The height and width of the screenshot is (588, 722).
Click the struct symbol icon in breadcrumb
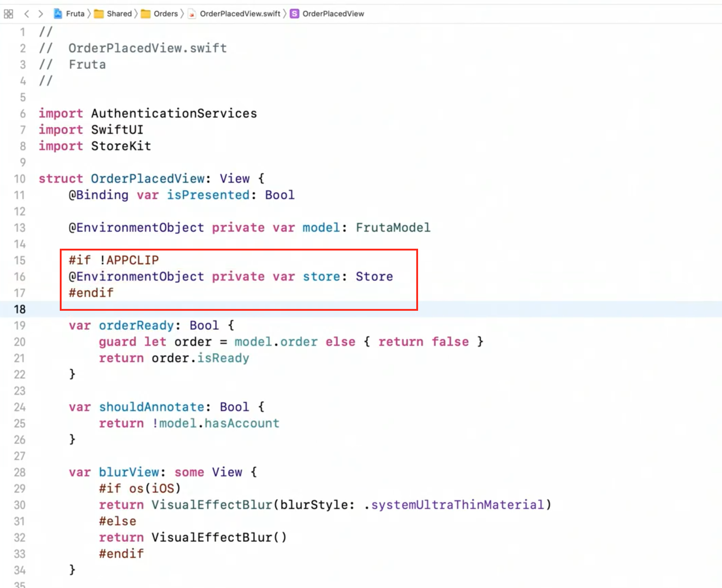294,14
